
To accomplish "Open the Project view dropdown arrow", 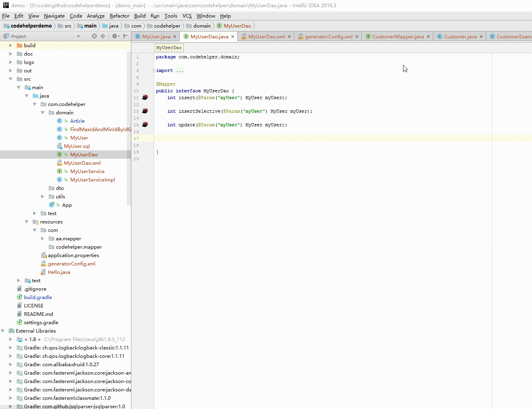I will 78,36.
